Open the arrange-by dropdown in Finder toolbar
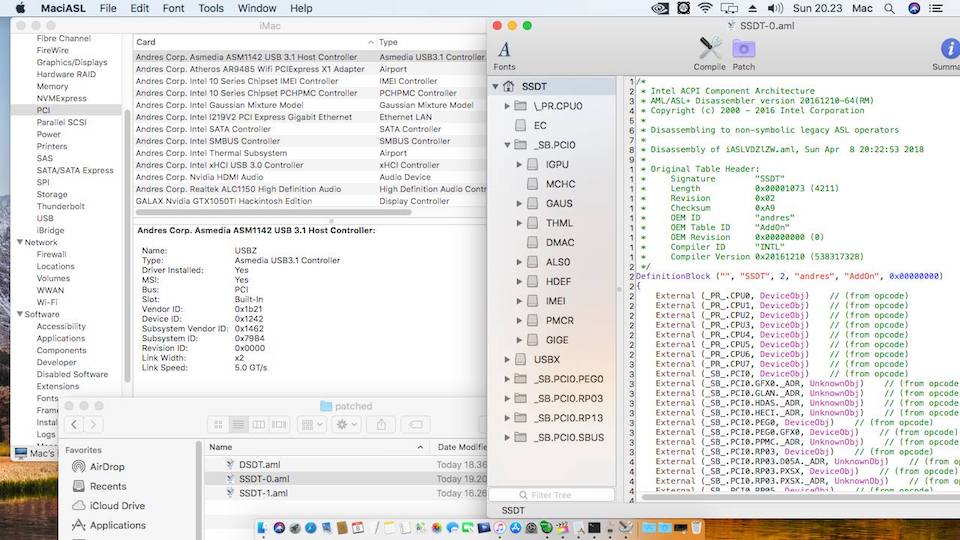This screenshot has height=540, width=960. click(x=313, y=424)
